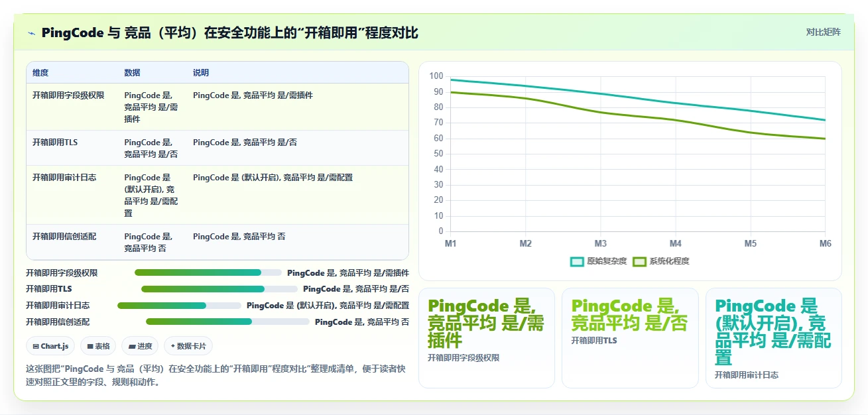Select the summary paragraph starting 这张图把
Screen dimensions: 868x415
tap(217, 375)
